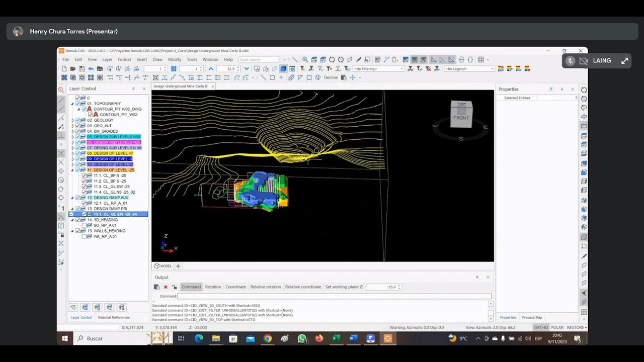Toggle ORTHO mode in status bar
Screen dimensions: 644x362
[x=541, y=328]
